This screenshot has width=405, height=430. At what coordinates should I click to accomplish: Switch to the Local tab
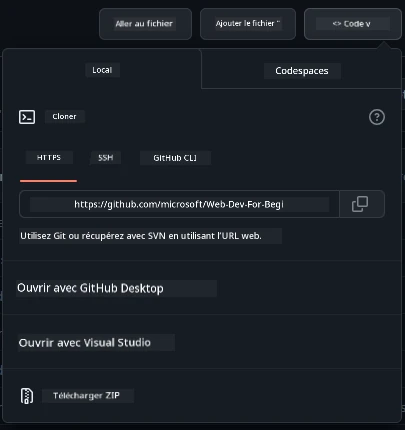pyautogui.click(x=102, y=69)
